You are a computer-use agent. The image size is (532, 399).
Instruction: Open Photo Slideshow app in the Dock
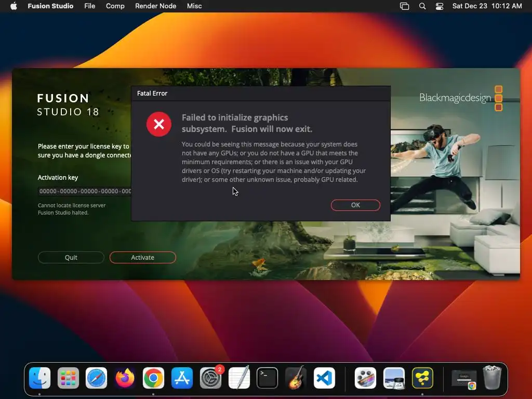(x=365, y=378)
